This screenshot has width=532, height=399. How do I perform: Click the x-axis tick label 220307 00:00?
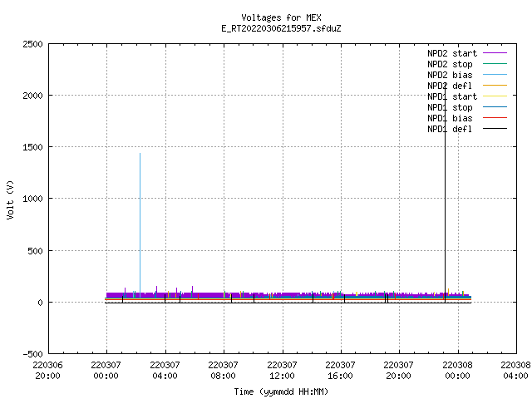pos(106,371)
